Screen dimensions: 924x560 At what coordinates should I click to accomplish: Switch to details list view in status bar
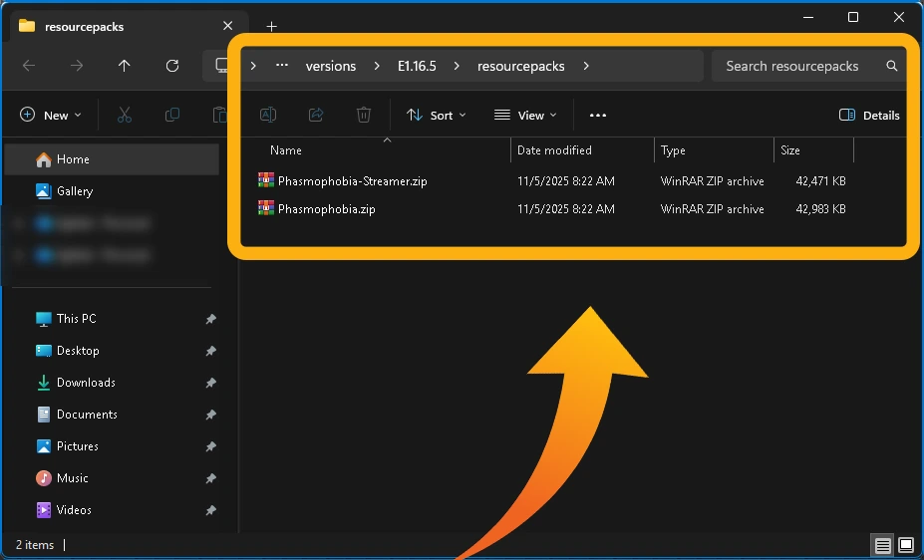coord(882,545)
